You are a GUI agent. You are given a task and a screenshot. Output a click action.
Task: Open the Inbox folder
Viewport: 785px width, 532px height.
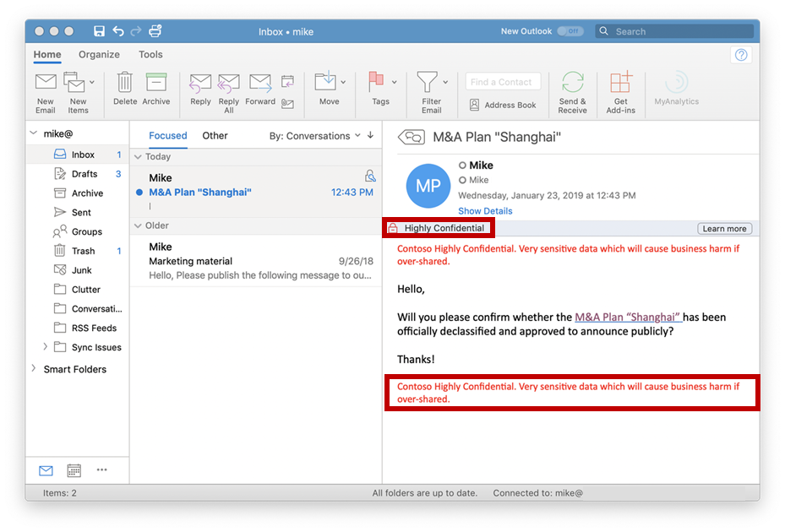coord(78,155)
